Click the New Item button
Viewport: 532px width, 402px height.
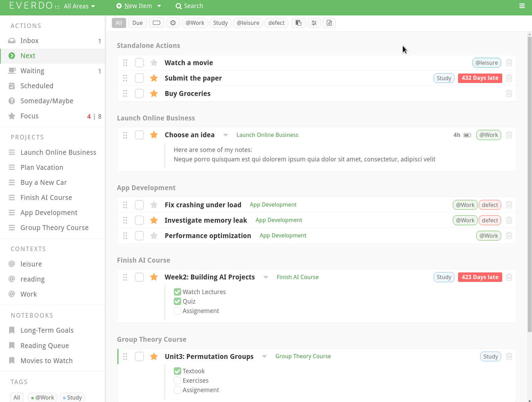[134, 6]
